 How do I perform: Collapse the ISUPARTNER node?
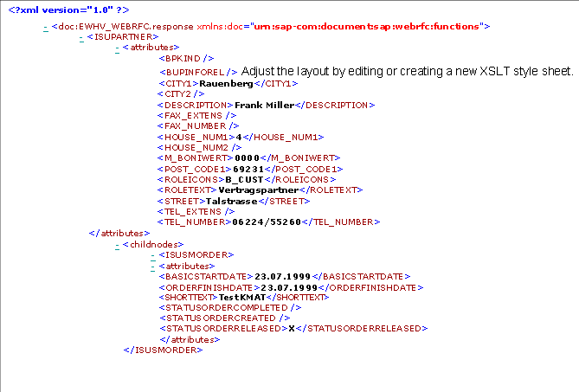coord(80,37)
